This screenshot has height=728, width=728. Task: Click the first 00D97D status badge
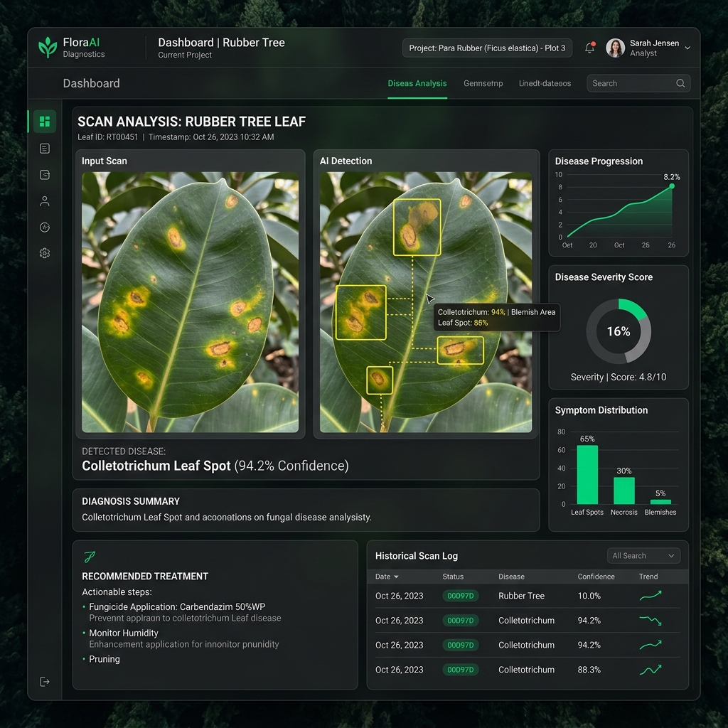[460, 596]
